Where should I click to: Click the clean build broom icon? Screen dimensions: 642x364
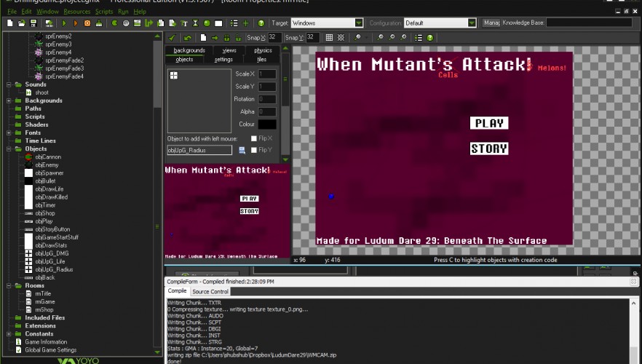tap(99, 23)
